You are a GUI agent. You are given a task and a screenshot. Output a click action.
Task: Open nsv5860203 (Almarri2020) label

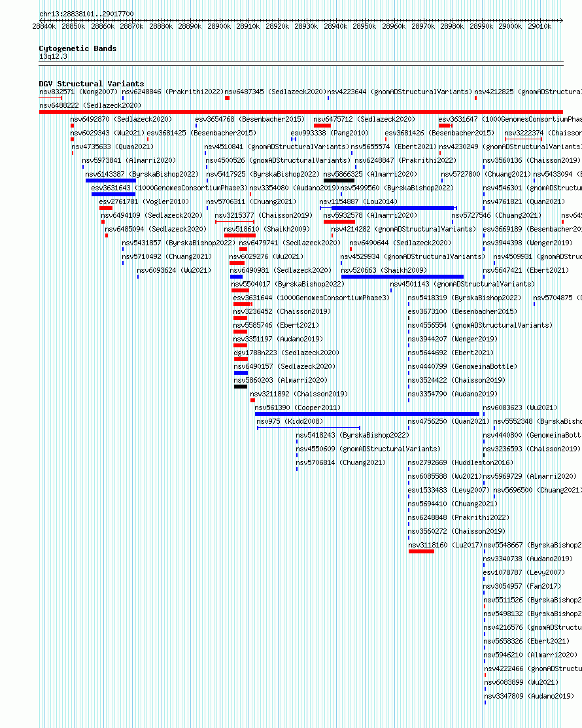coord(281,380)
